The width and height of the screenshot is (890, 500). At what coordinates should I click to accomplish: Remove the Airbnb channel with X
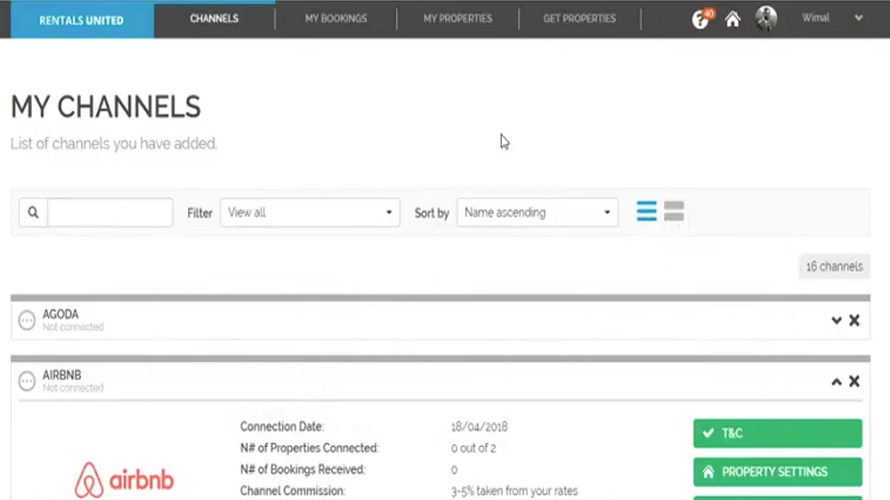pyautogui.click(x=854, y=381)
